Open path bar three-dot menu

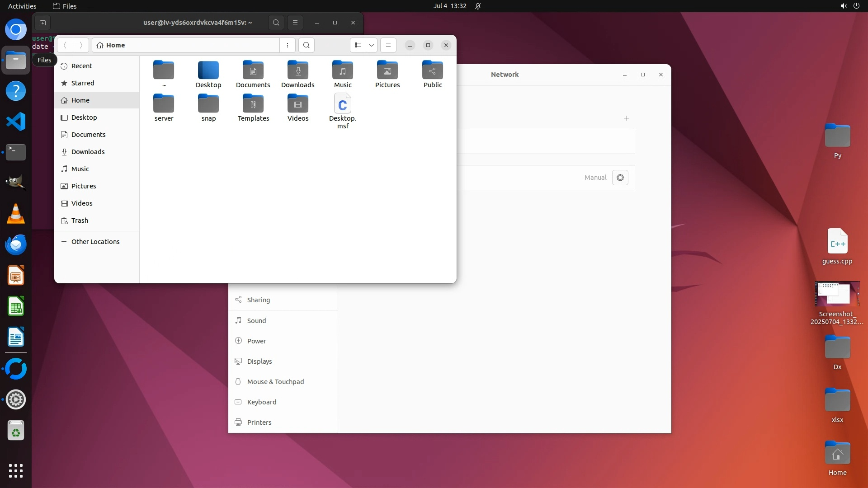coord(288,45)
